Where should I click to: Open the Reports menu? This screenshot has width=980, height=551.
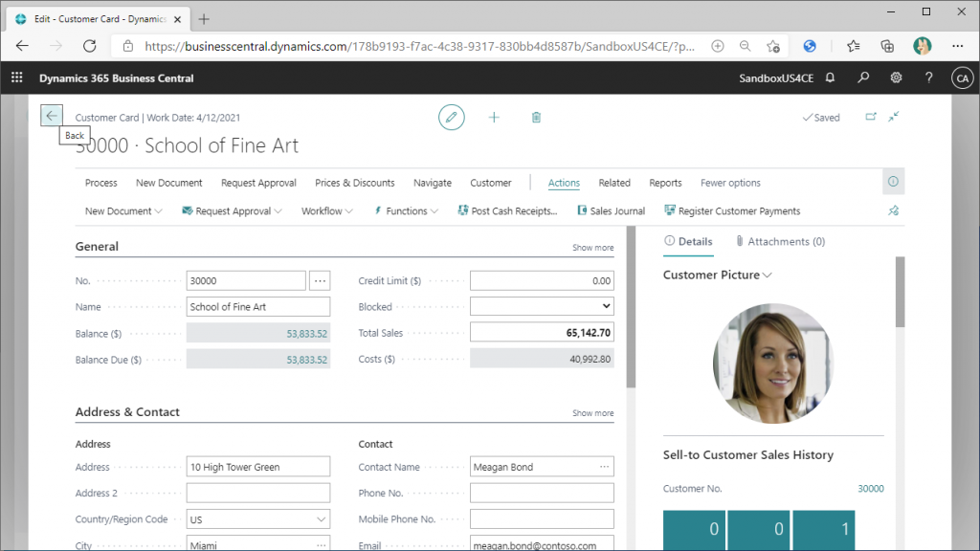(666, 183)
